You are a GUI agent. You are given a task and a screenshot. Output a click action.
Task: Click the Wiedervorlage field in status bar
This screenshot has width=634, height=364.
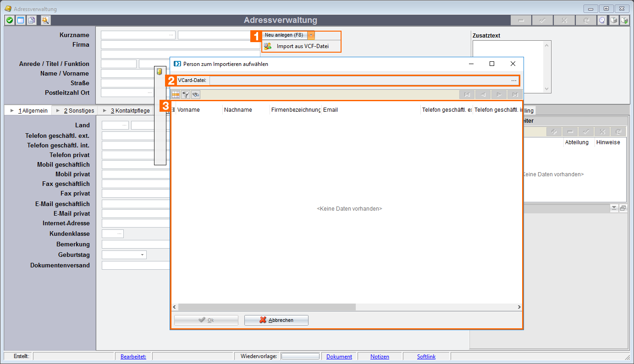point(300,356)
